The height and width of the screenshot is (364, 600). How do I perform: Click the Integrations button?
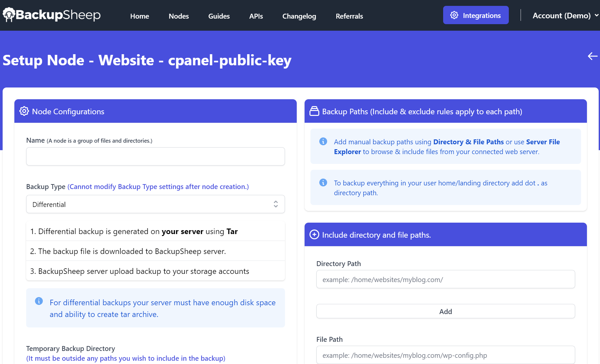click(x=476, y=15)
